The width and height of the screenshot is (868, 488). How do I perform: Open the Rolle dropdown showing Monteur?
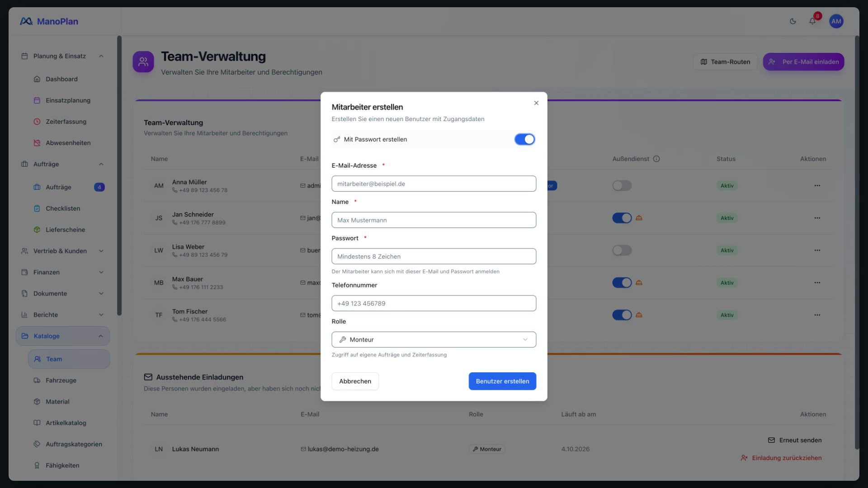434,339
